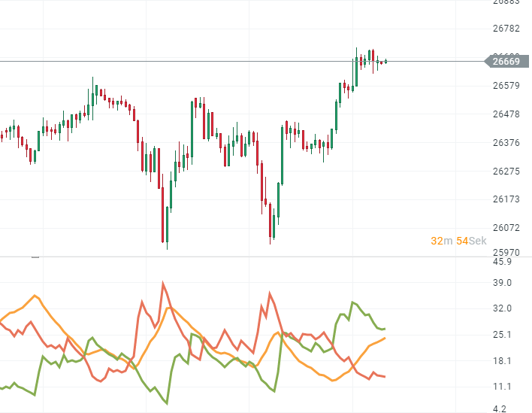
Task: Click the current price label 26669
Action: pos(506,61)
